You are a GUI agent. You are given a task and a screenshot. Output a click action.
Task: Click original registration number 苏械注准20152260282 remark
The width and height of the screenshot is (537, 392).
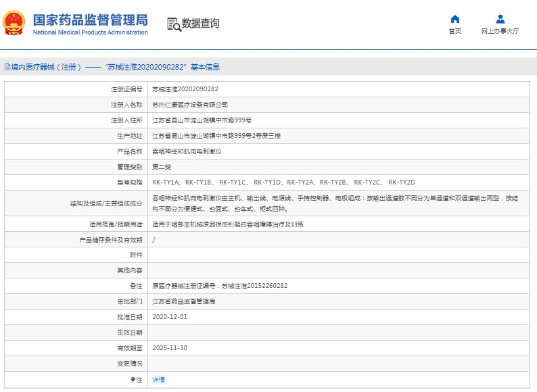tap(220, 286)
